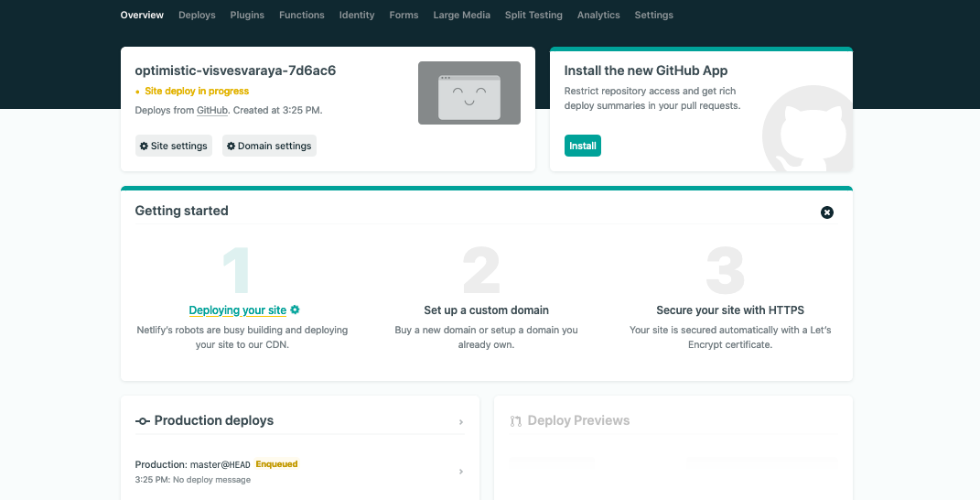
Task: Expand the Production deploys section chevron
Action: pos(461,422)
